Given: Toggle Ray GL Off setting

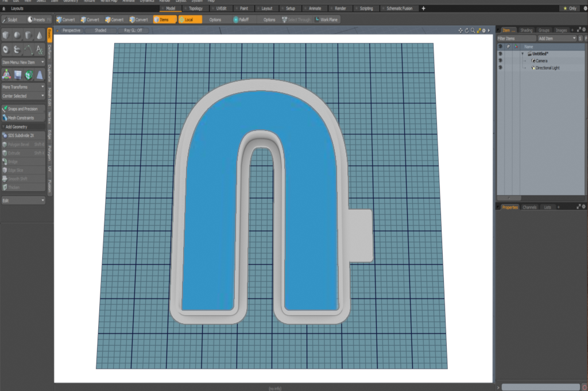Looking at the screenshot, I should [x=133, y=30].
